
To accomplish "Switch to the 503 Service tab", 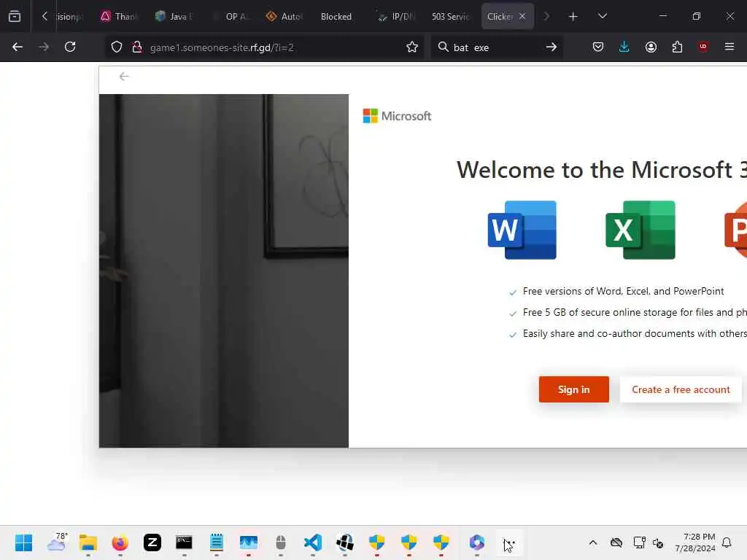I will point(449,17).
